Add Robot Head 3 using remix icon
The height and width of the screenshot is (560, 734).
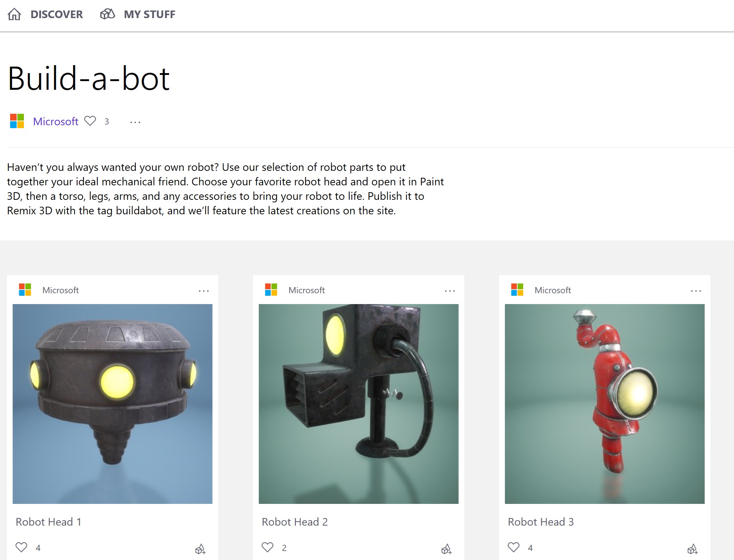[692, 549]
